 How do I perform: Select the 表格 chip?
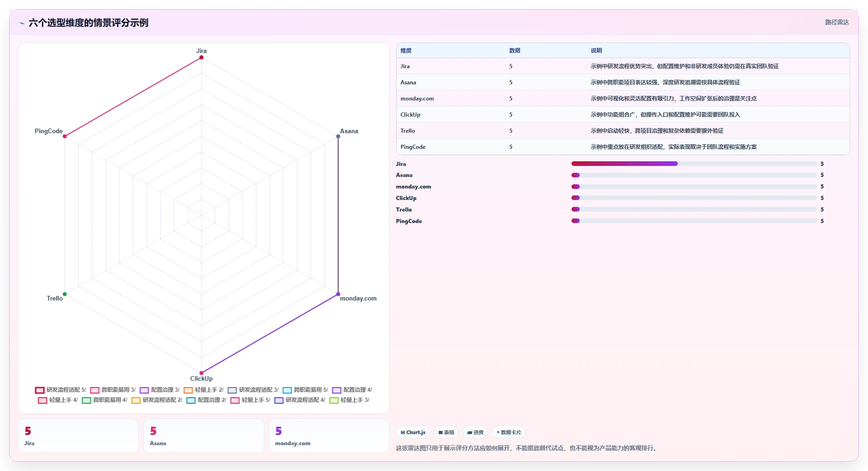coord(446,432)
